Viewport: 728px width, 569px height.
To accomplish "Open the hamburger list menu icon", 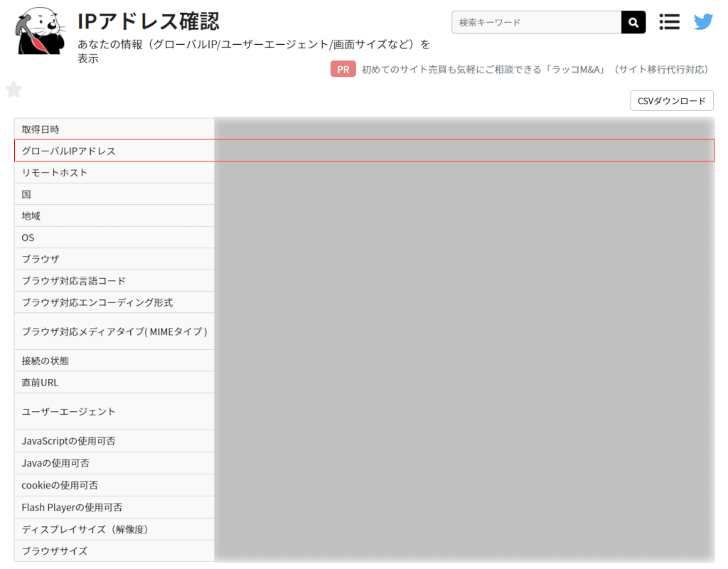I will [x=669, y=22].
